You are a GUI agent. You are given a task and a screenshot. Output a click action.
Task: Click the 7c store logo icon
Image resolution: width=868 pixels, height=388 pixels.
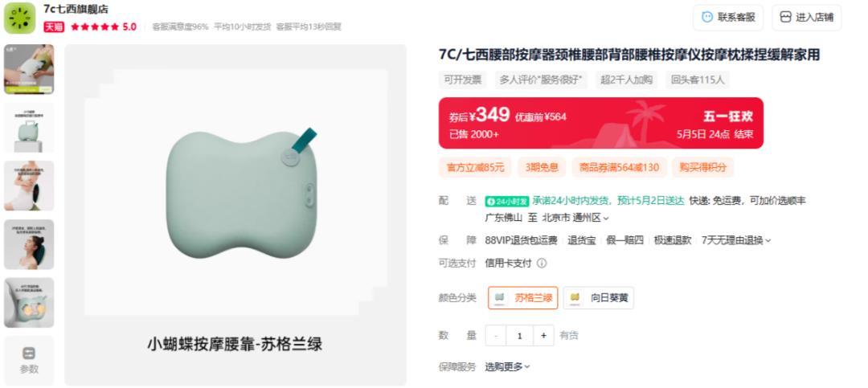[20, 18]
